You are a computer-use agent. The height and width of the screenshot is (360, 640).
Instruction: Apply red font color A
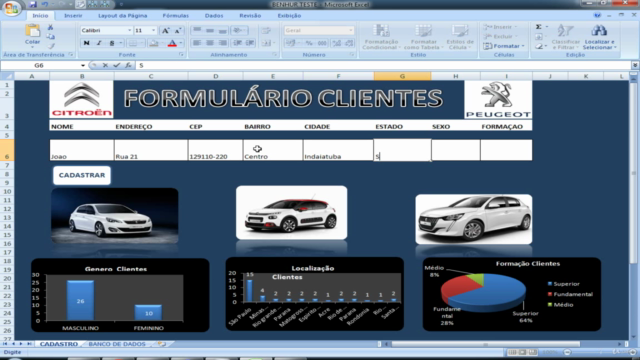click(x=172, y=43)
